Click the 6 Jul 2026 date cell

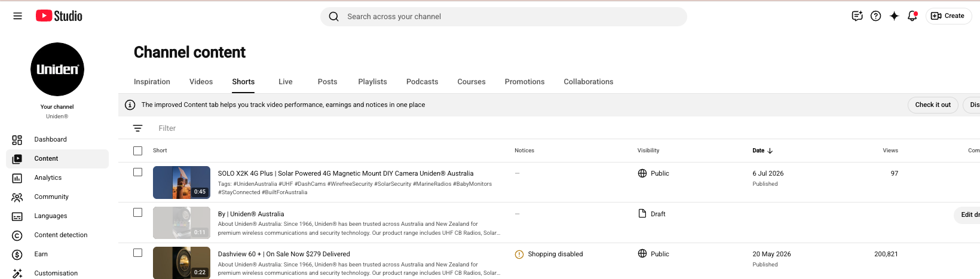coord(768,174)
